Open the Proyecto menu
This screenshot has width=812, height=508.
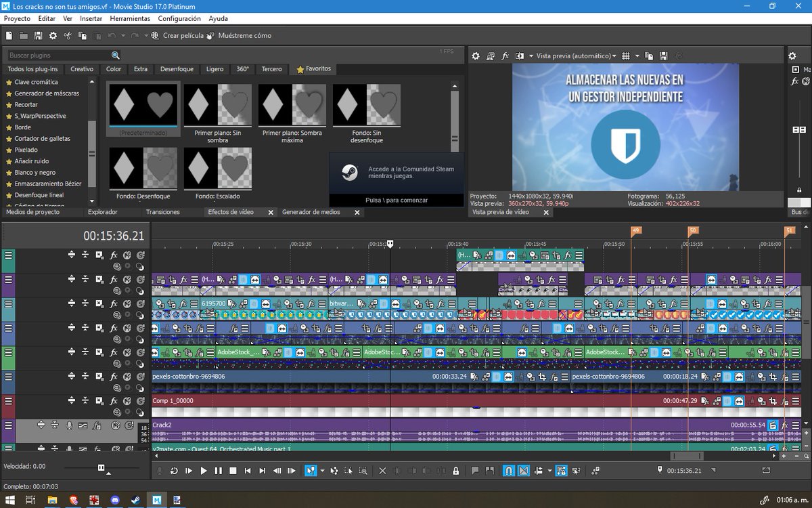[17, 19]
